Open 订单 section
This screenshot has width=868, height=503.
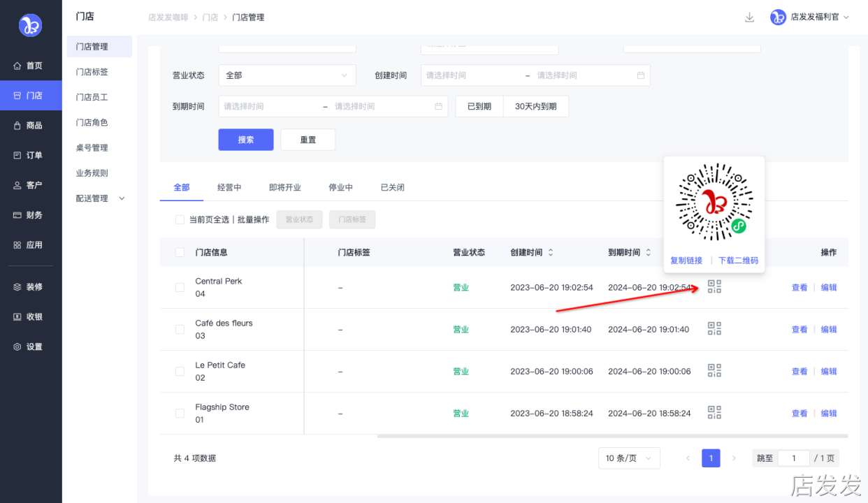tap(31, 155)
